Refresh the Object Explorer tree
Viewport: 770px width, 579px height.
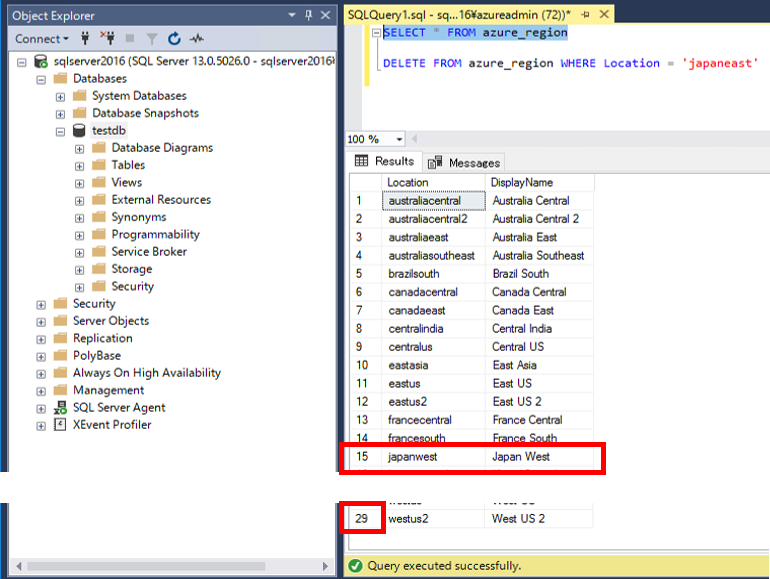[174, 38]
